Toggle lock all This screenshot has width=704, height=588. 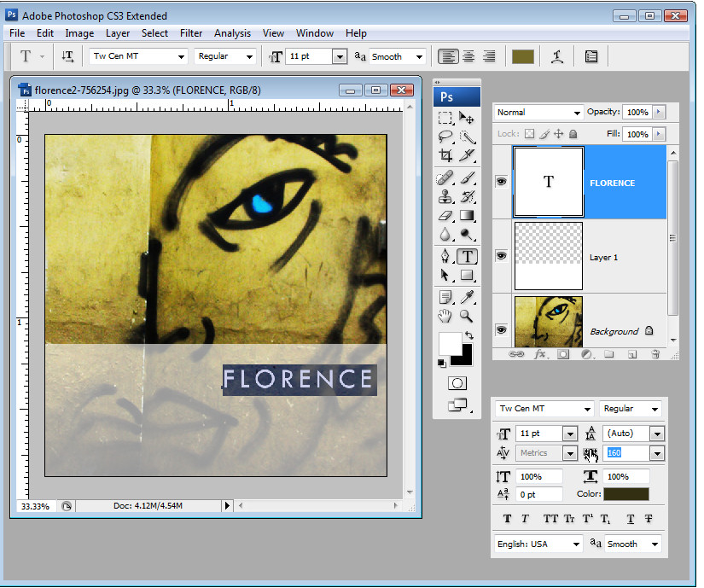[573, 134]
